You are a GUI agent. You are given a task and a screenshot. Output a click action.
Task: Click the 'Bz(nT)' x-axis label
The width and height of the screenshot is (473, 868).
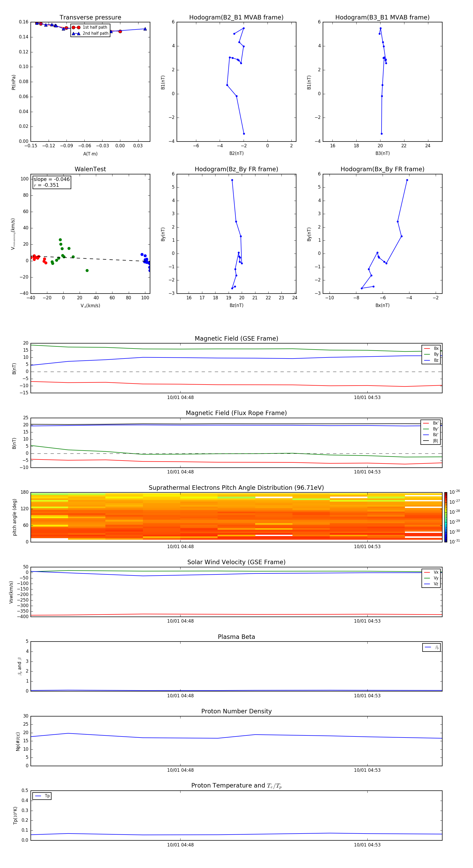[236, 306]
